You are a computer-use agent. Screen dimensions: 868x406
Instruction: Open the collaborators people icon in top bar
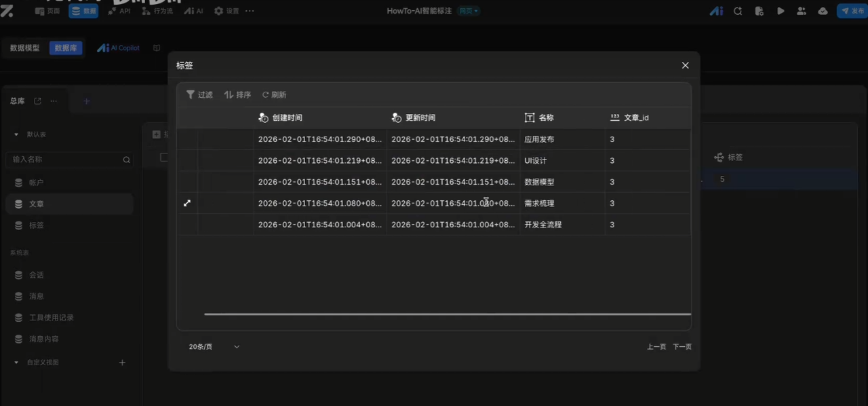coord(802,11)
